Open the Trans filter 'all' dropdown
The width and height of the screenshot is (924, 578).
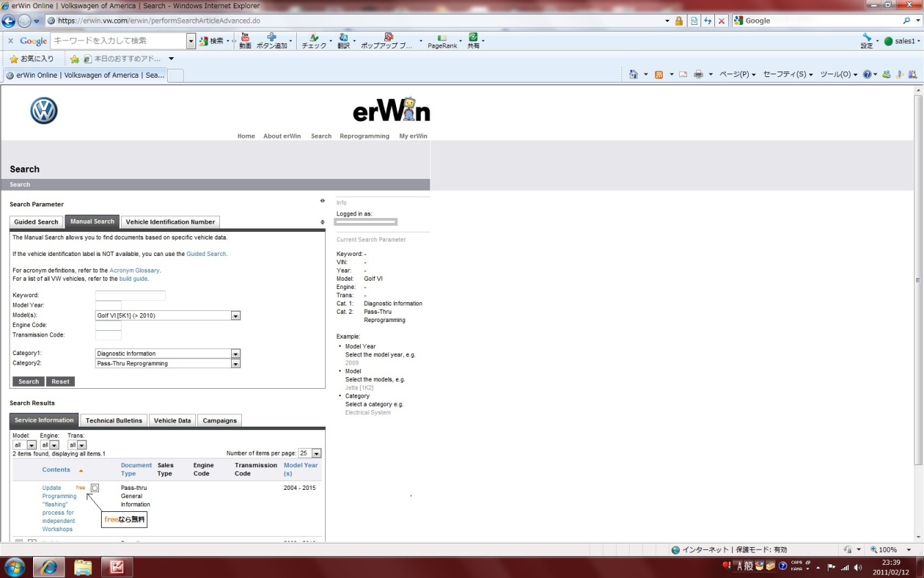point(82,445)
